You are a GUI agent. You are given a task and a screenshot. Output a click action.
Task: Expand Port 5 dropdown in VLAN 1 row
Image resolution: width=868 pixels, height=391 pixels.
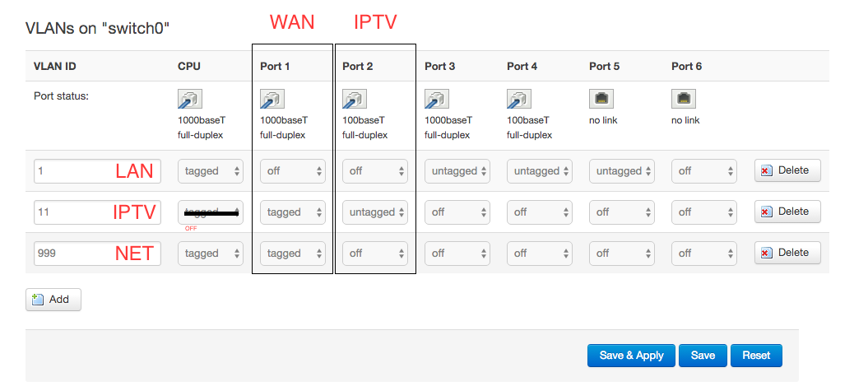click(622, 171)
